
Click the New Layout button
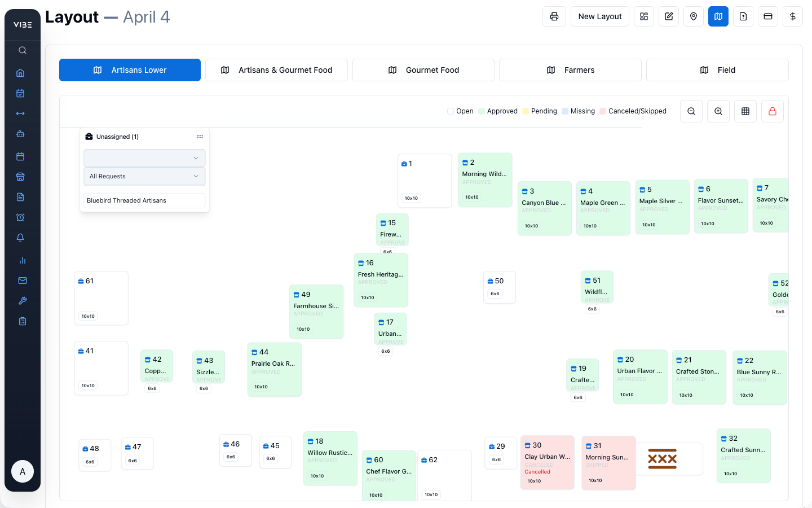pos(600,16)
